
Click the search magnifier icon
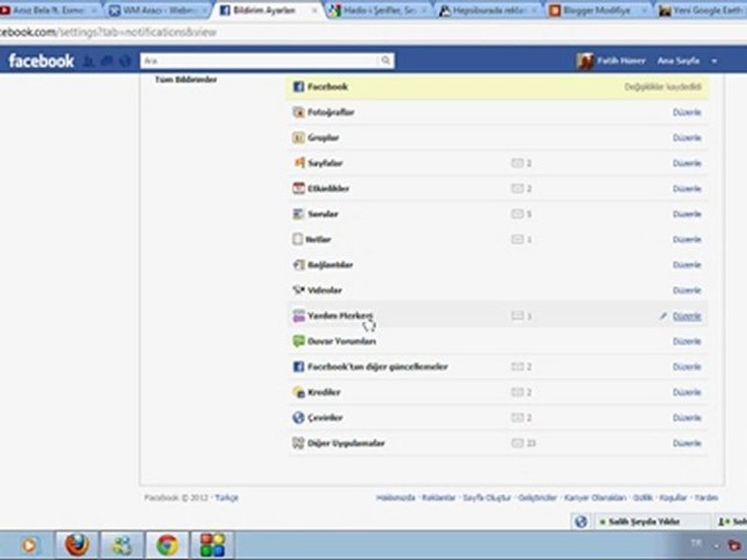(x=385, y=61)
